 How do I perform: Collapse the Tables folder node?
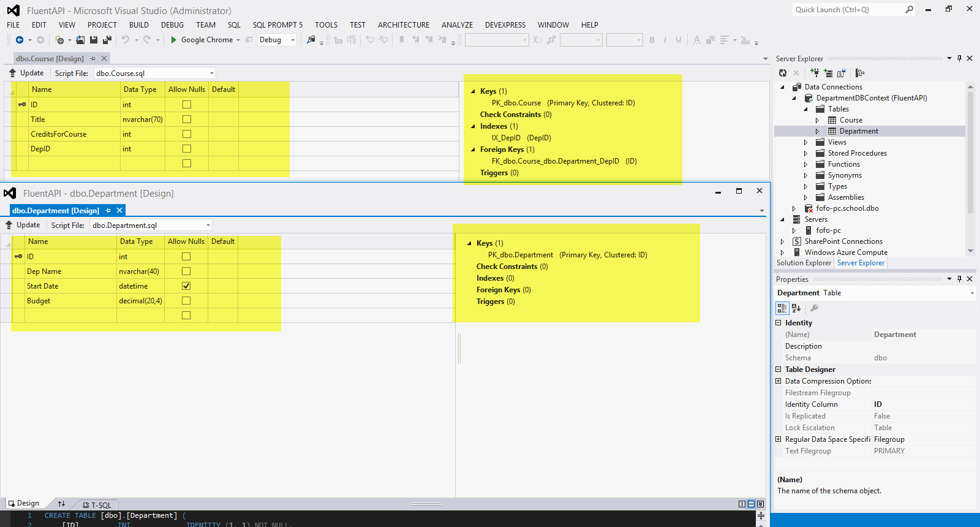tap(805, 109)
